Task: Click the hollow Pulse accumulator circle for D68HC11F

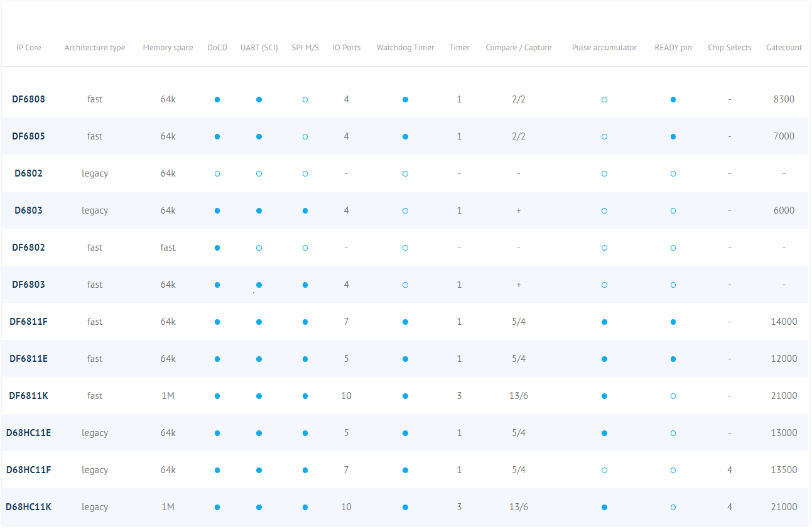Action: pyautogui.click(x=604, y=470)
